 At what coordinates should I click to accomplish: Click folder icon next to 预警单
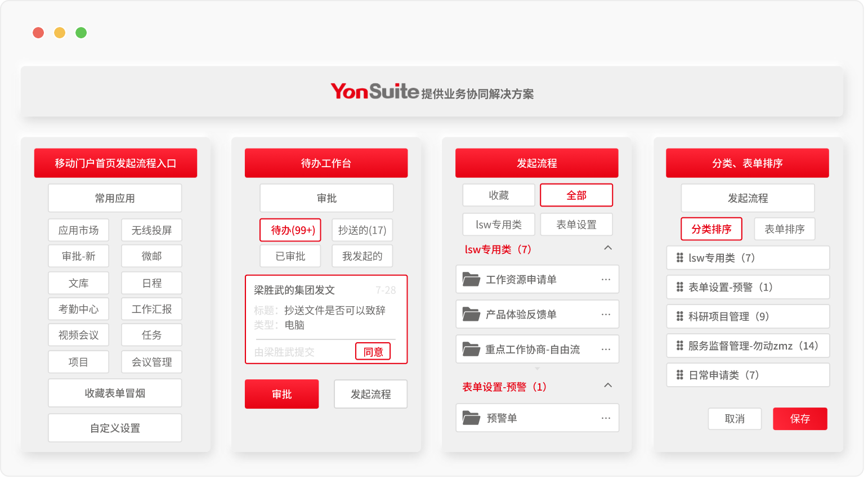[x=471, y=418]
